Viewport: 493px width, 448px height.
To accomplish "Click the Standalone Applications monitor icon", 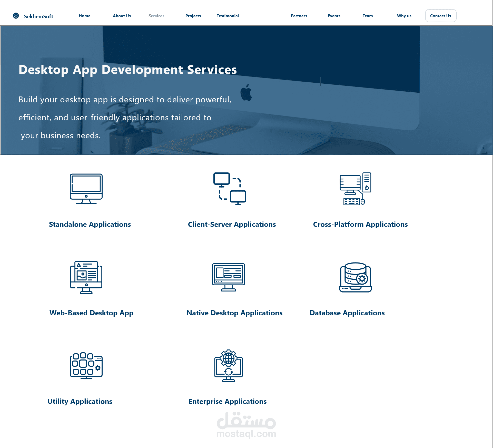I will (86, 189).
